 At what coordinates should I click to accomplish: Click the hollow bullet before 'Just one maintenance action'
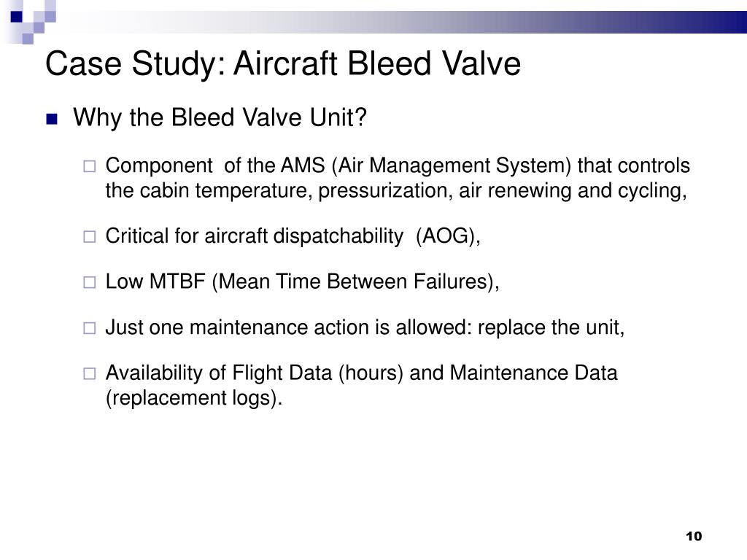pyautogui.click(x=90, y=328)
